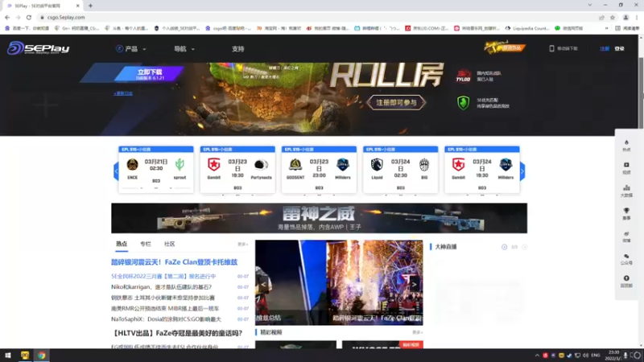
Task: Click the Liquid team logo
Action: (377, 165)
